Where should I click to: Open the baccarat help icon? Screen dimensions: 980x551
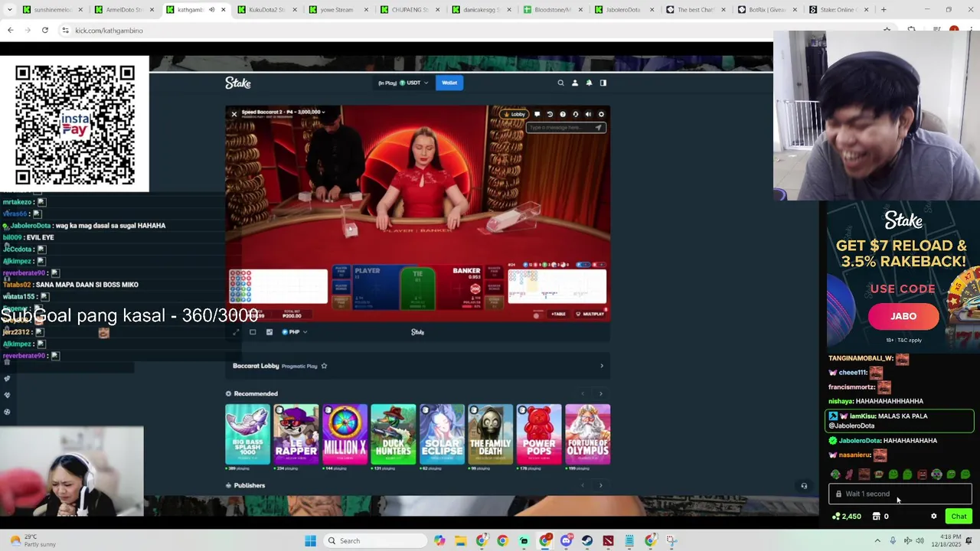coord(563,114)
